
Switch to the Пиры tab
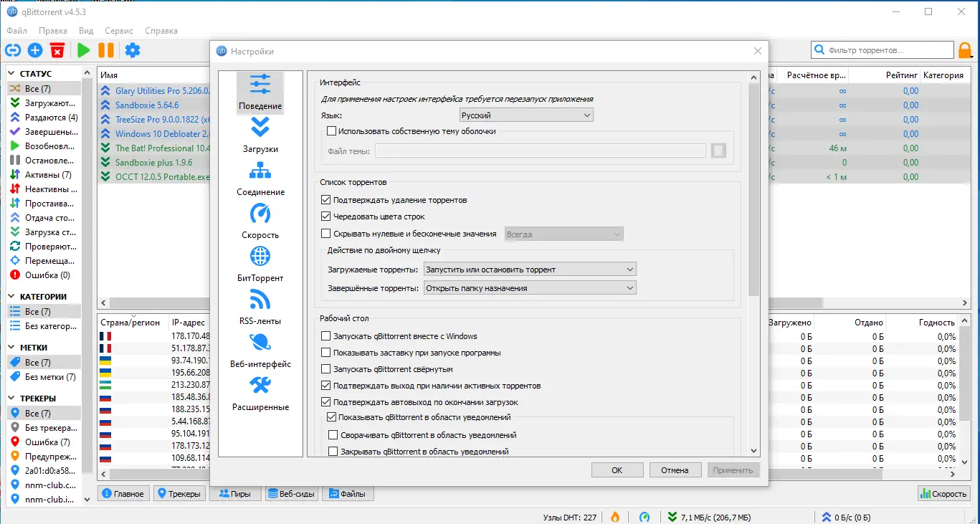coord(235,494)
